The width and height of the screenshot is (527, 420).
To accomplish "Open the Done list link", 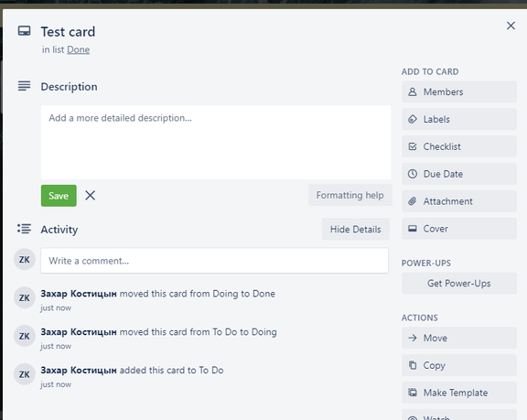I will (x=79, y=49).
